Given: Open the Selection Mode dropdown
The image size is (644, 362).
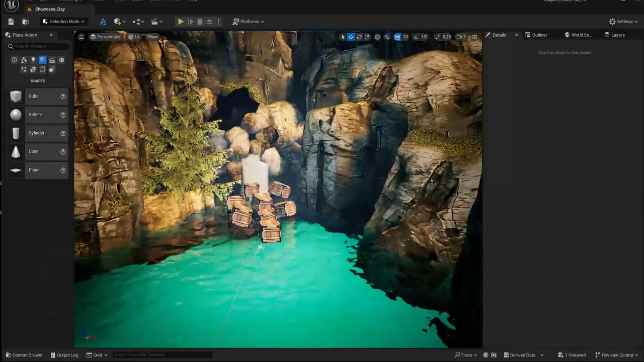Looking at the screenshot, I should point(63,22).
